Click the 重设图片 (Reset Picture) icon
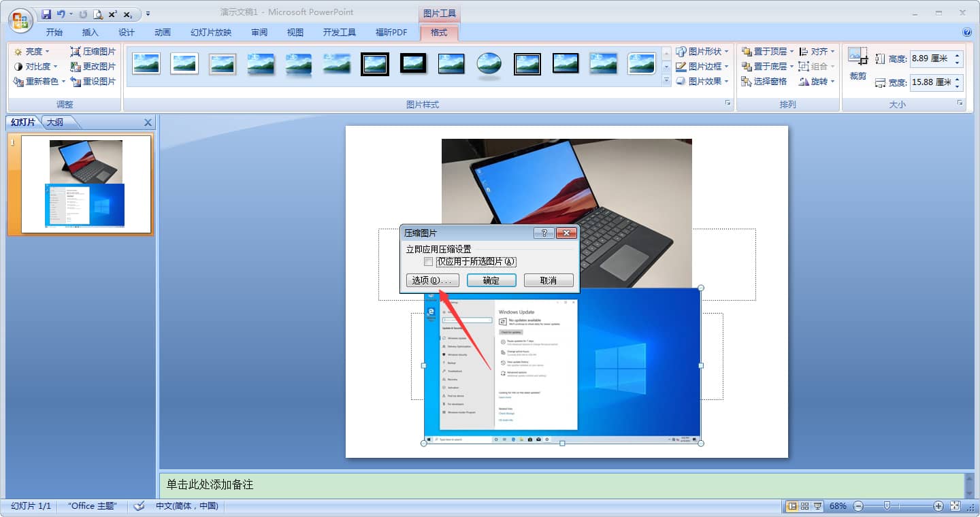This screenshot has width=980, height=517. coord(93,81)
